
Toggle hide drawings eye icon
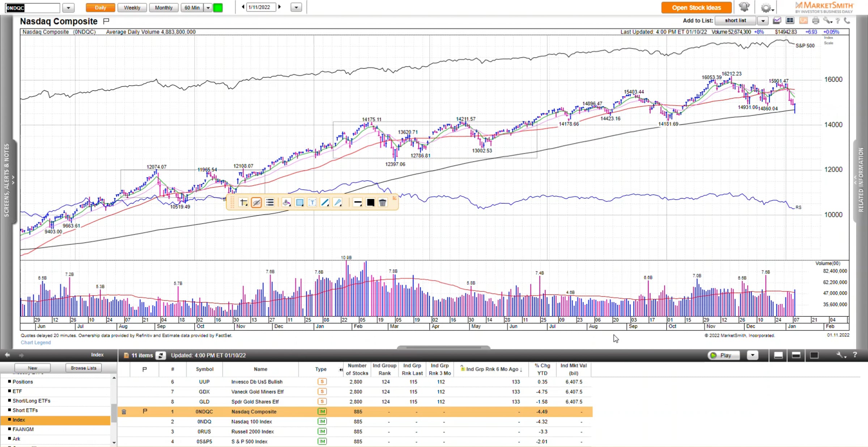pyautogui.click(x=256, y=203)
